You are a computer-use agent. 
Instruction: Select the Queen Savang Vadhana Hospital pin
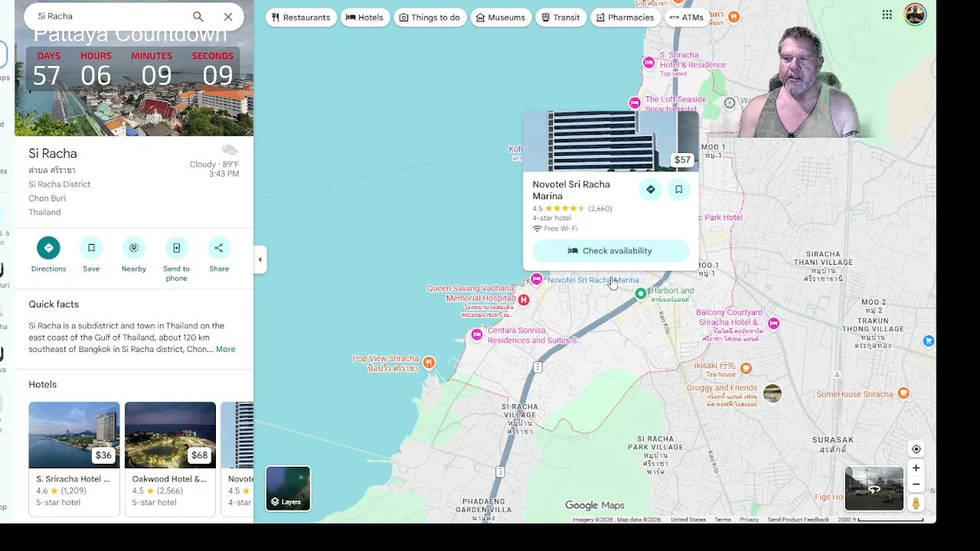[x=524, y=300]
